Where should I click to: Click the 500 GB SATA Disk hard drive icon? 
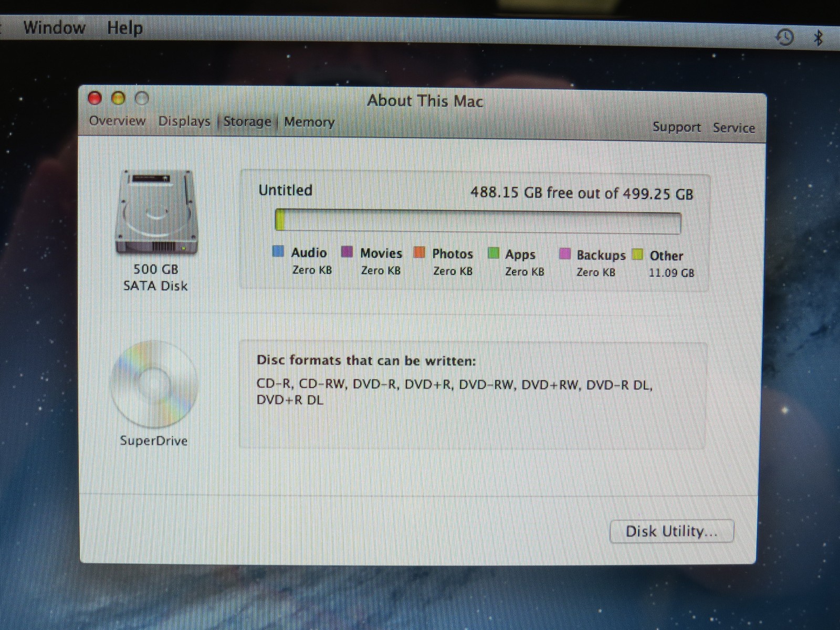pyautogui.click(x=156, y=212)
